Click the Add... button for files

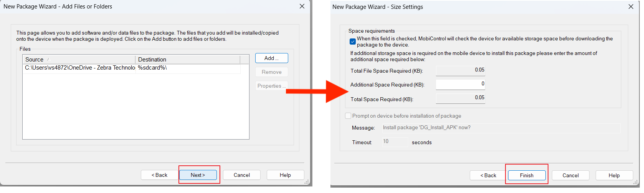pyautogui.click(x=271, y=58)
